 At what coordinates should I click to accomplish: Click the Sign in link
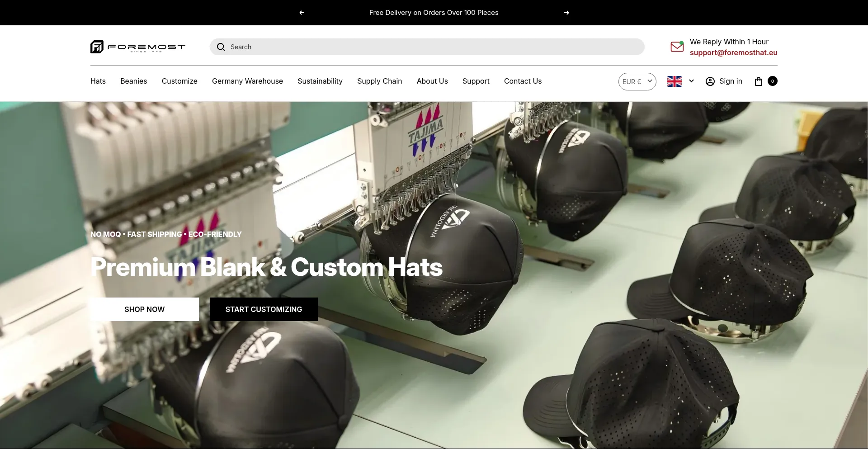[x=731, y=81]
